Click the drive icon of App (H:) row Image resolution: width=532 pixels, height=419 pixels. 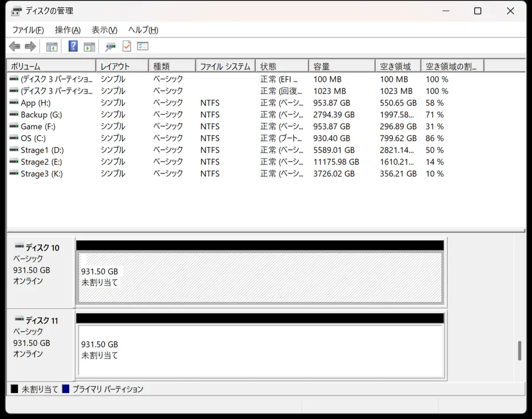click(x=14, y=103)
